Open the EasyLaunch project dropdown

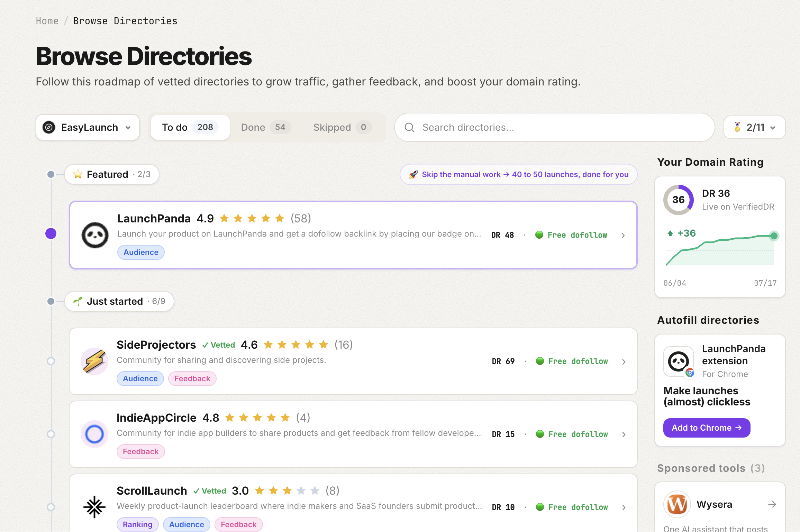tap(88, 127)
